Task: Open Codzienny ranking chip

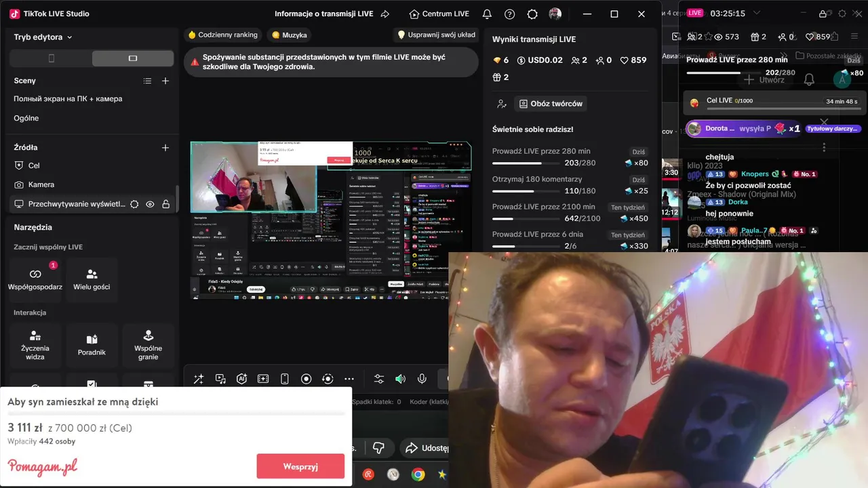Action: click(x=222, y=35)
